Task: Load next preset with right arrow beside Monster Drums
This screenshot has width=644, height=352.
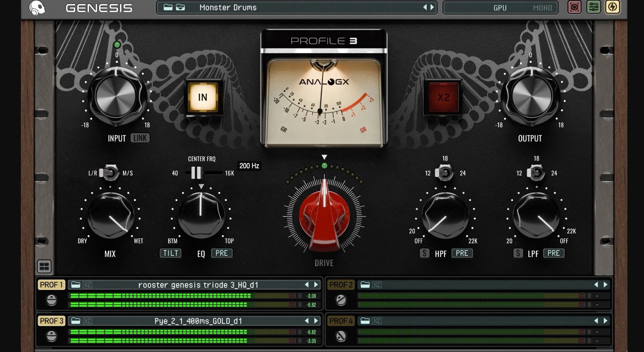Action: [x=432, y=7]
